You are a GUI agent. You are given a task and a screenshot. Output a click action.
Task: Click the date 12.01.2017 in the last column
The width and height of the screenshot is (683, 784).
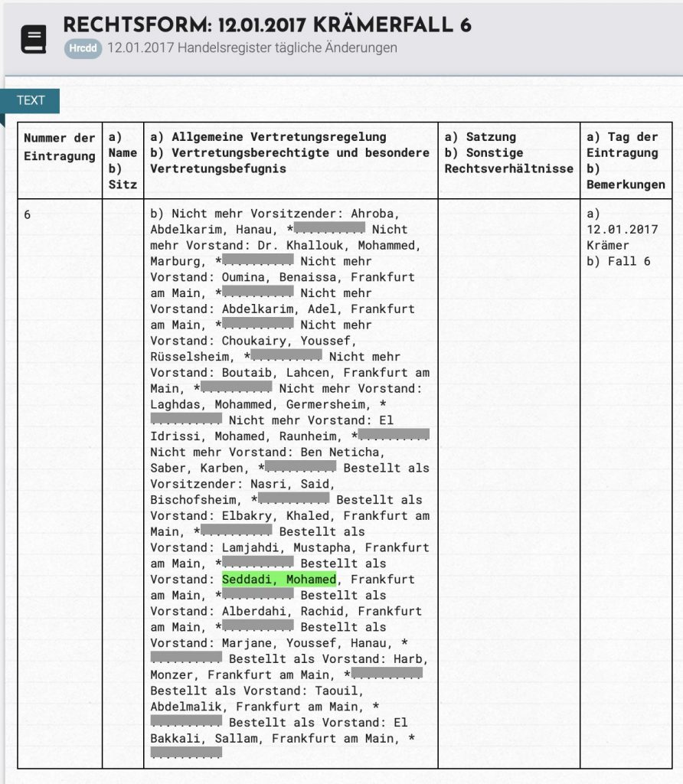click(x=622, y=230)
